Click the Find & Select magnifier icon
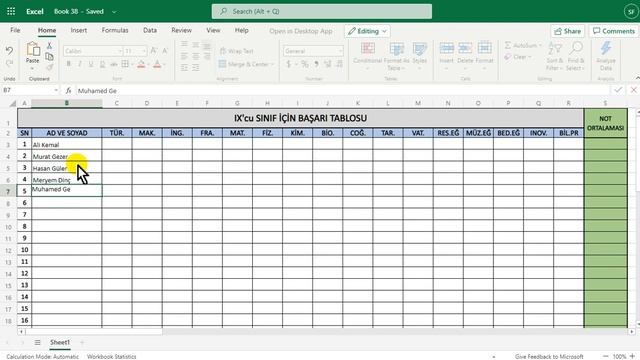 tap(576, 49)
